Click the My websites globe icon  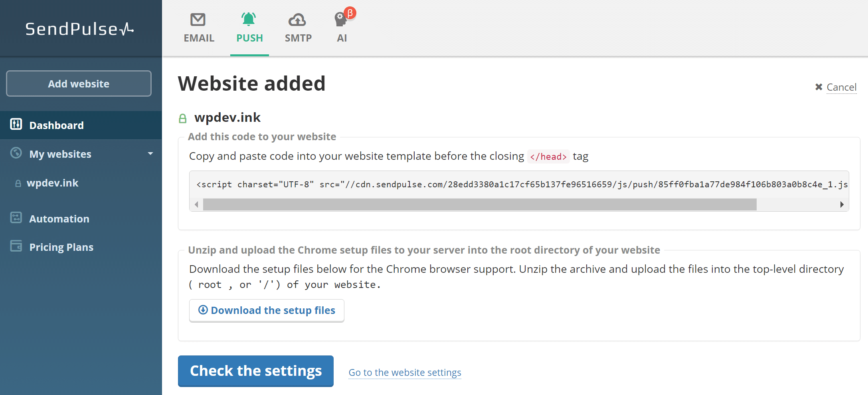[16, 153]
